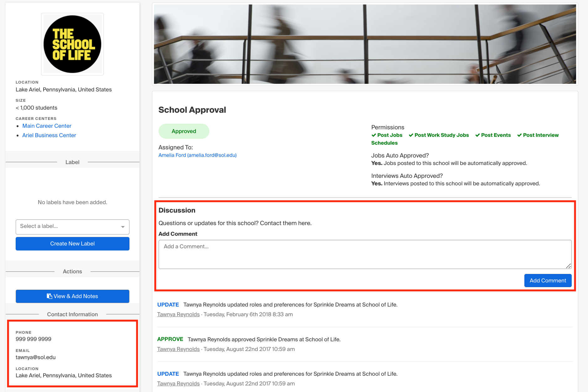Image resolution: width=588 pixels, height=392 pixels.
Task: Open the Main Career Center link
Action: click(x=47, y=126)
